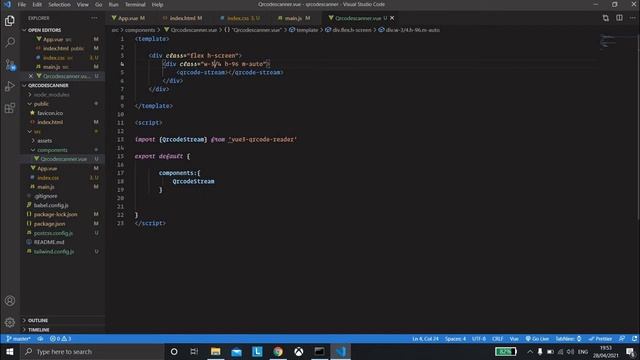Click Vue language mode
The image size is (640, 360).
click(x=514, y=339)
